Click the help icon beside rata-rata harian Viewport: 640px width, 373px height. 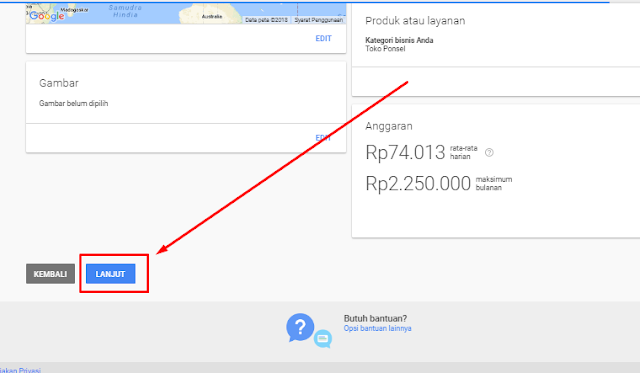click(489, 153)
